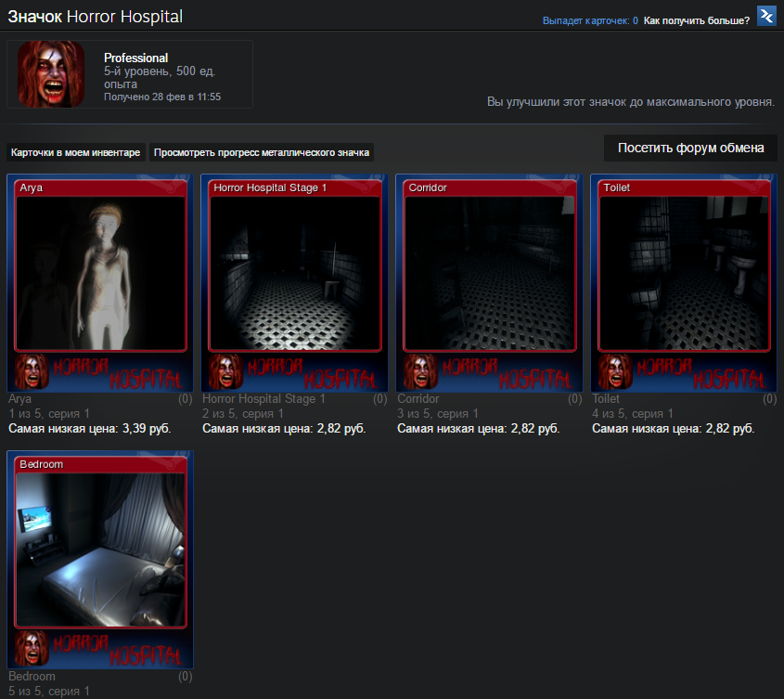Image resolution: width=784 pixels, height=699 pixels.
Task: Click '5-й уровень, 500 ед. опыта' text
Action: coord(160,78)
